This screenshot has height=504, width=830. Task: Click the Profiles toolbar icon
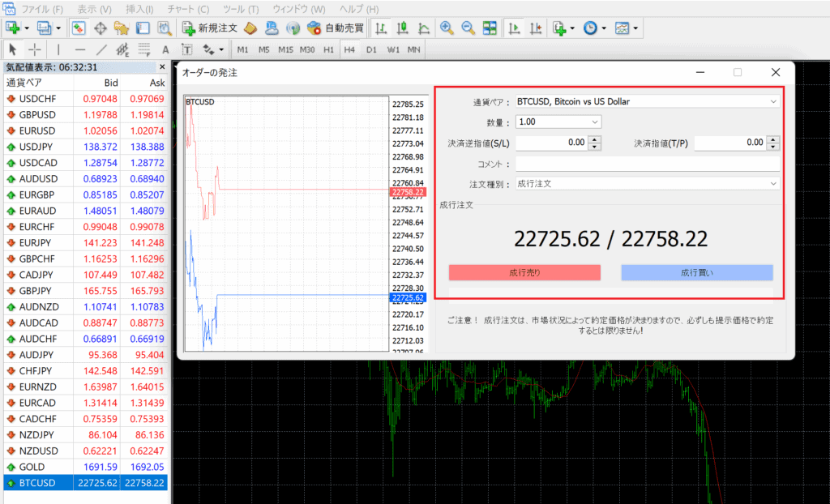[x=45, y=28]
